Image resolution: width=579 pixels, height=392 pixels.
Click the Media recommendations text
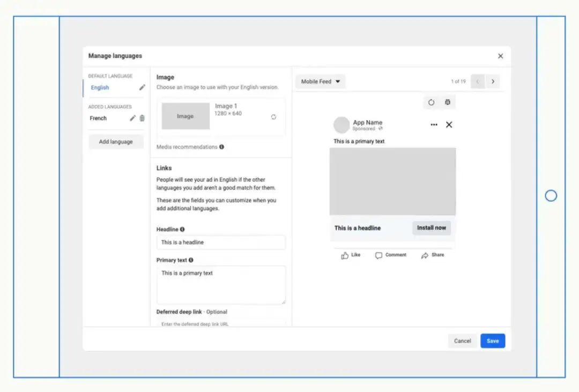[187, 147]
